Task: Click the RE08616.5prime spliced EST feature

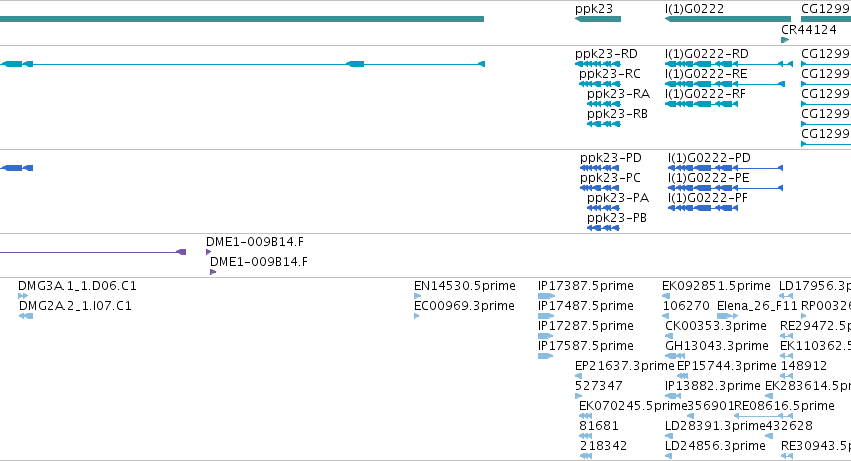Action: [x=763, y=416]
